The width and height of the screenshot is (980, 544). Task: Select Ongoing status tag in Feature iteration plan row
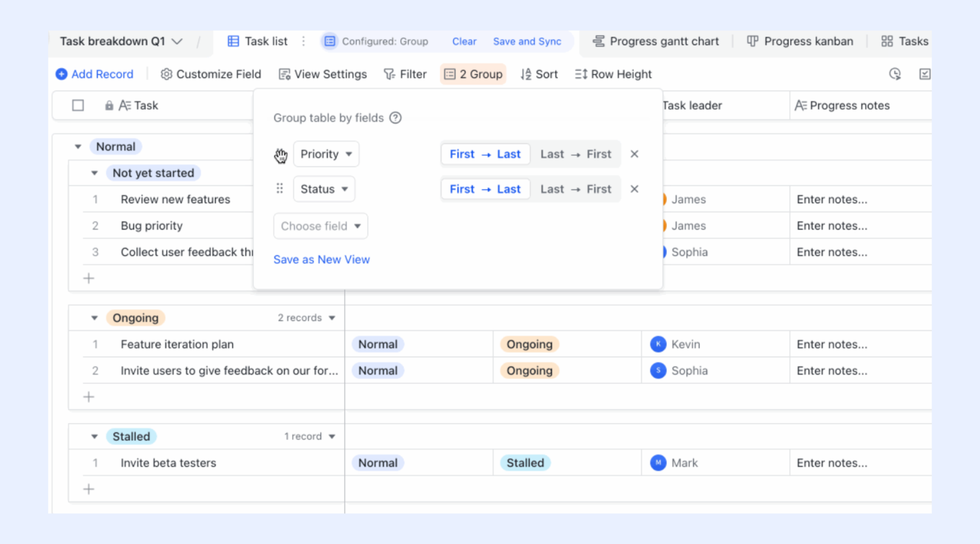point(529,344)
